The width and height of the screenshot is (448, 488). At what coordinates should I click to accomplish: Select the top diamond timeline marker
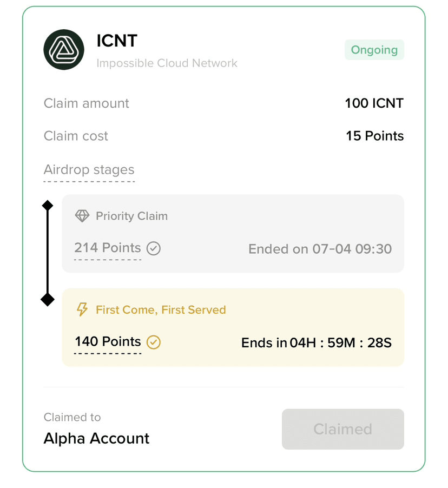[48, 206]
